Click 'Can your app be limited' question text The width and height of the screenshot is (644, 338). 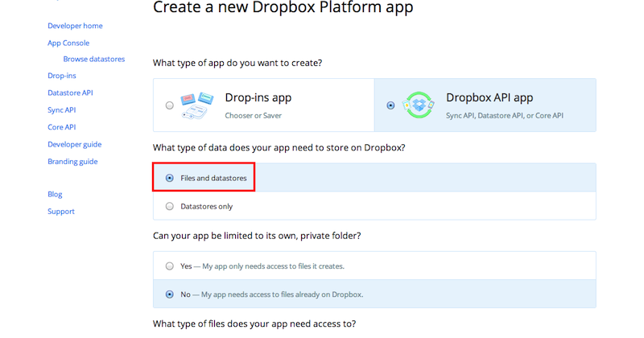pyautogui.click(x=257, y=236)
